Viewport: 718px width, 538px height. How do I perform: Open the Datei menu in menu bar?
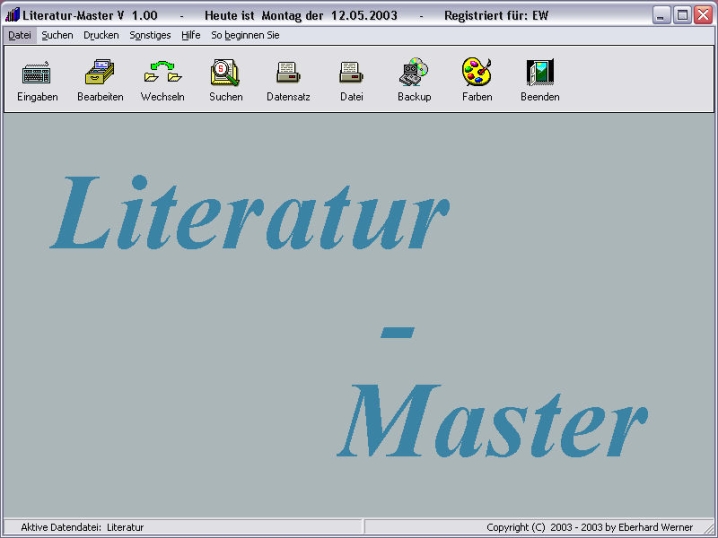(20, 35)
